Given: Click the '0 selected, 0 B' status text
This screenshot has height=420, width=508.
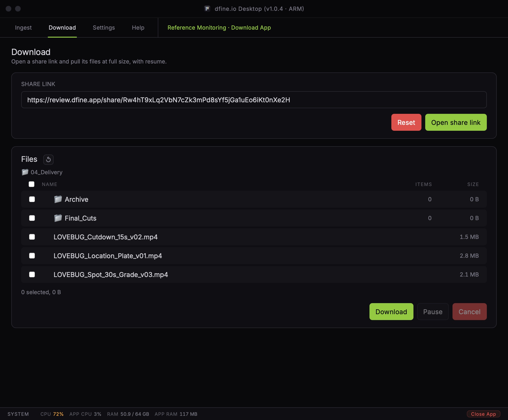Looking at the screenshot, I should (41, 292).
